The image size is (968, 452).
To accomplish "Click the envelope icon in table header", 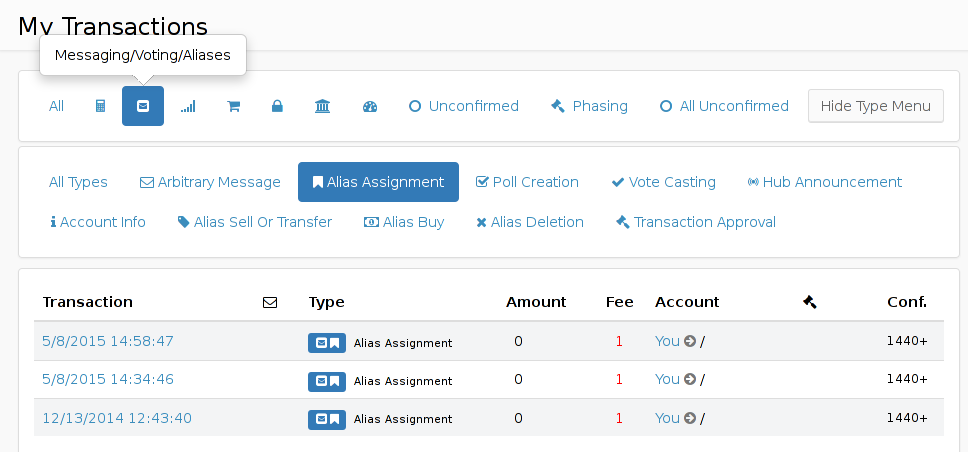I will [270, 303].
